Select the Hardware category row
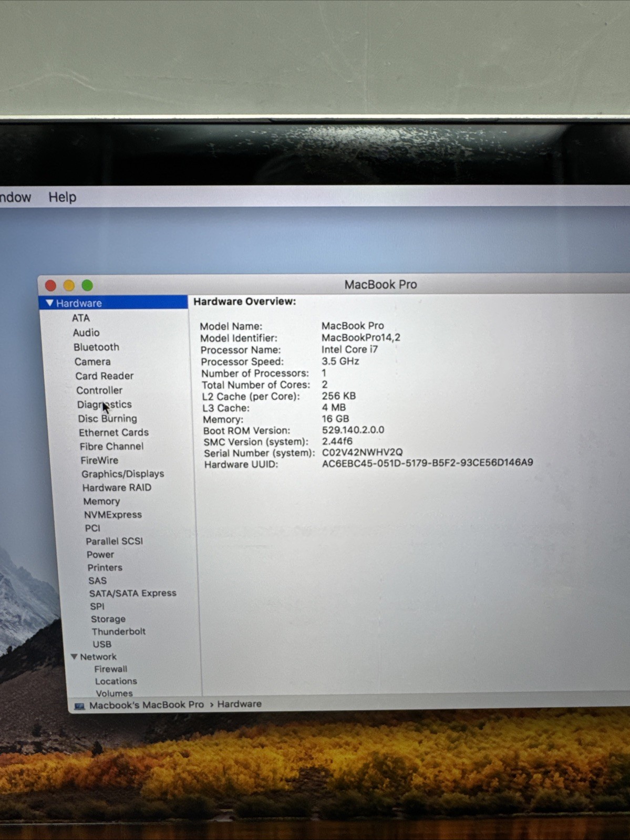Image resolution: width=630 pixels, height=840 pixels. click(113, 303)
